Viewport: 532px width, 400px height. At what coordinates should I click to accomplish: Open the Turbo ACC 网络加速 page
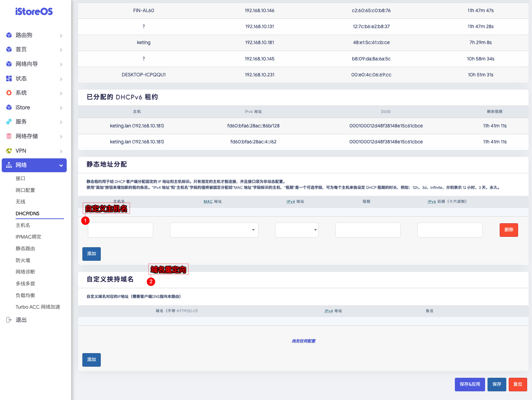[38, 307]
